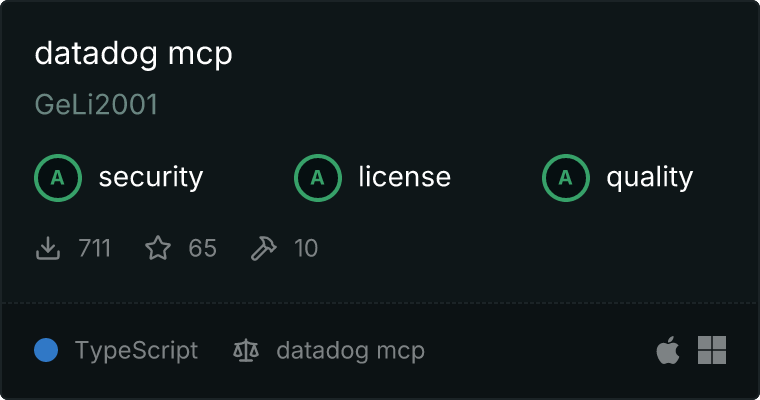Click the Windows platform icon

[x=712, y=350]
